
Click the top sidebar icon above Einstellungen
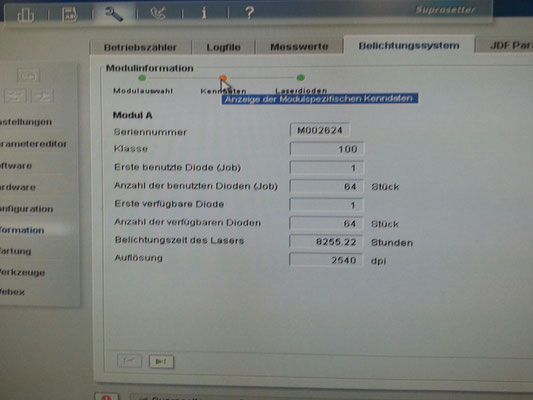pyautogui.click(x=28, y=75)
